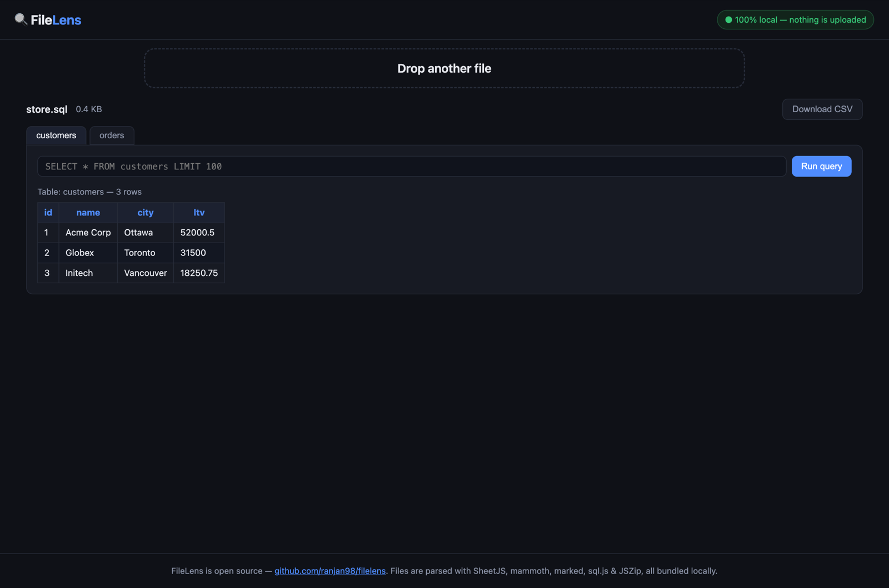Click the 'id' column header
This screenshot has width=889, height=588.
(48, 213)
